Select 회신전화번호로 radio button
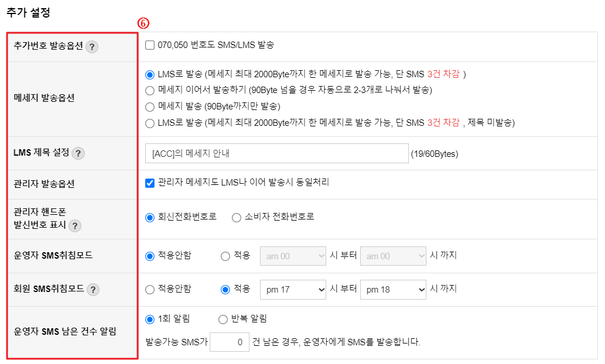605x364 pixels. (150, 218)
